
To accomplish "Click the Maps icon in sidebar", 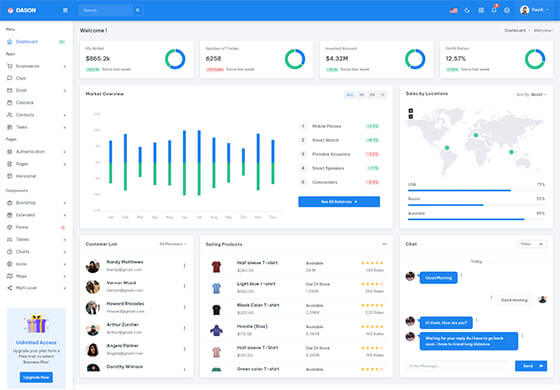I will (10, 276).
